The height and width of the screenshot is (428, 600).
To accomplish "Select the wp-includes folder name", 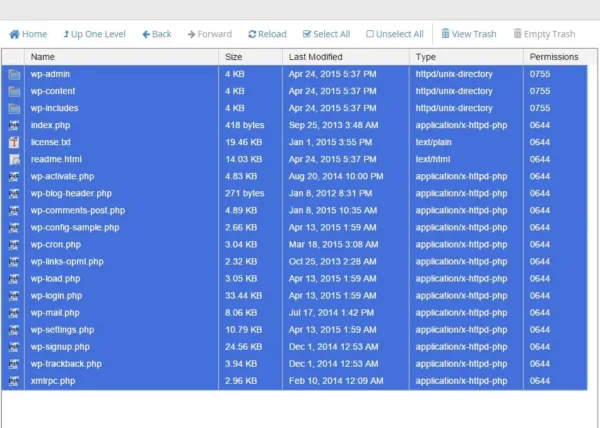I will tap(54, 108).
